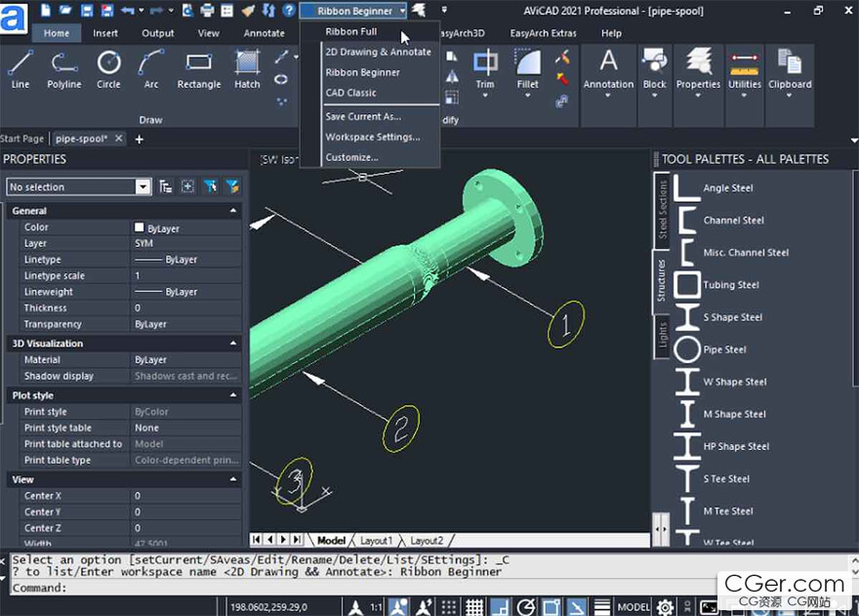This screenshot has width=859, height=616.
Task: Insert W Shape Steel from tool palette
Action: pyautogui.click(x=719, y=382)
